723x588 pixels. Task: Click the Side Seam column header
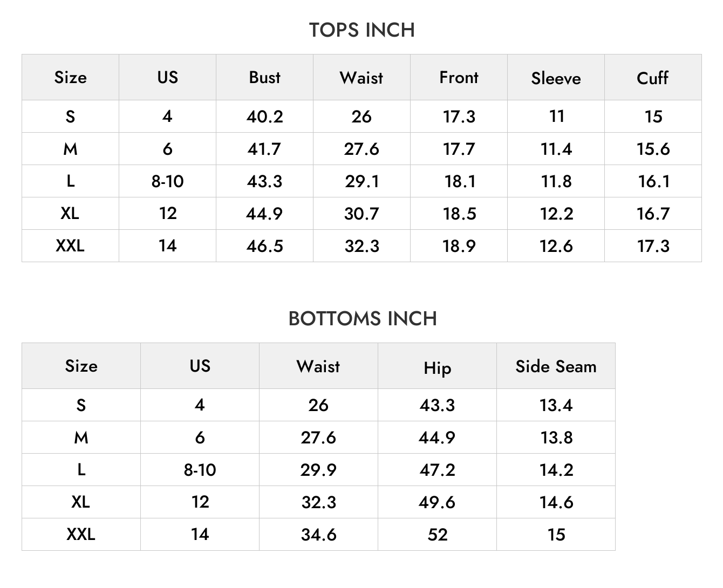pyautogui.click(x=556, y=366)
